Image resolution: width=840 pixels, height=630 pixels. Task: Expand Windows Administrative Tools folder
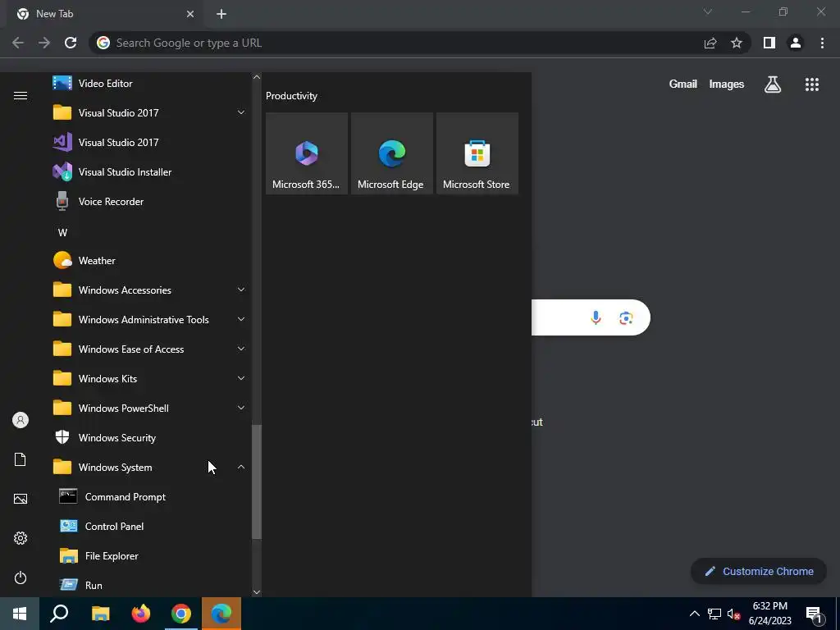coord(148,319)
